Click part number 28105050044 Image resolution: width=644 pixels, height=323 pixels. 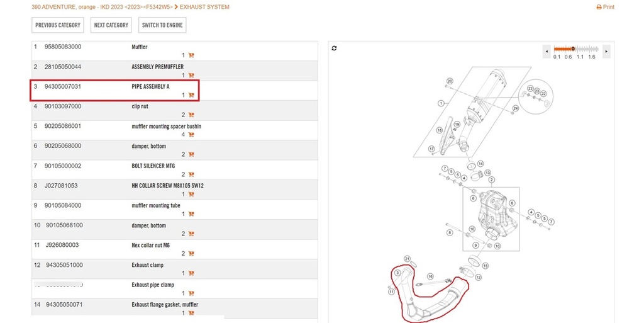(x=63, y=67)
